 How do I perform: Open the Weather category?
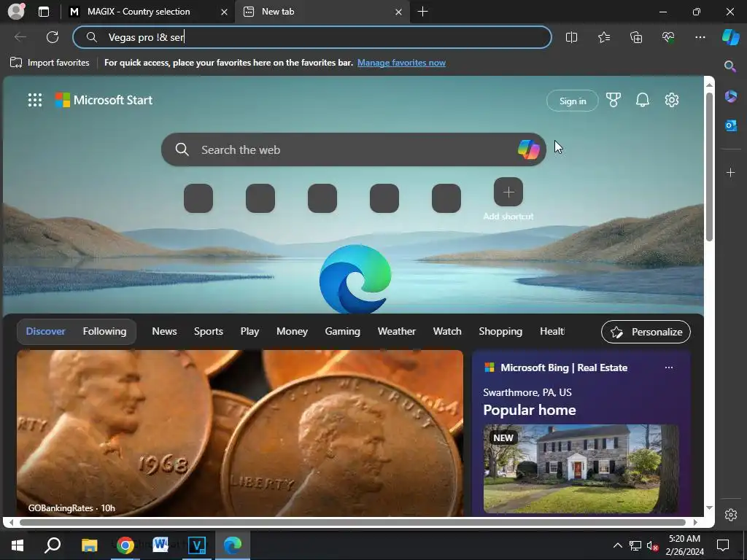click(x=397, y=332)
